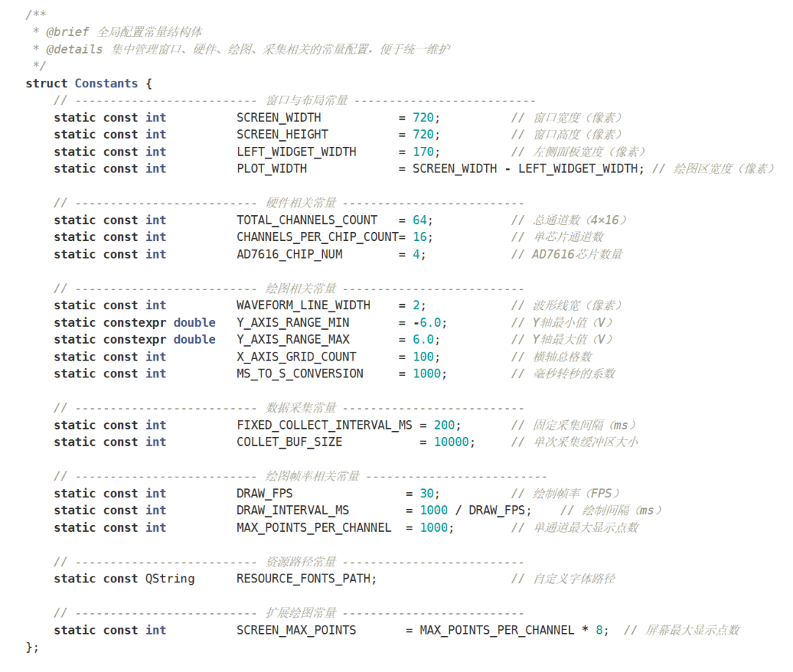The image size is (793, 672).
Task: Click the value 10000
Action: 451,442
